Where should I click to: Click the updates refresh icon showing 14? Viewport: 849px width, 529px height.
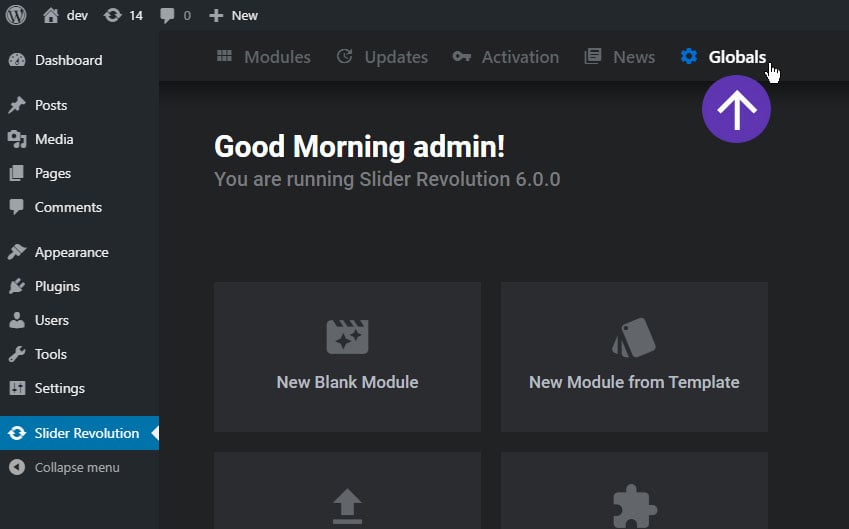113,15
